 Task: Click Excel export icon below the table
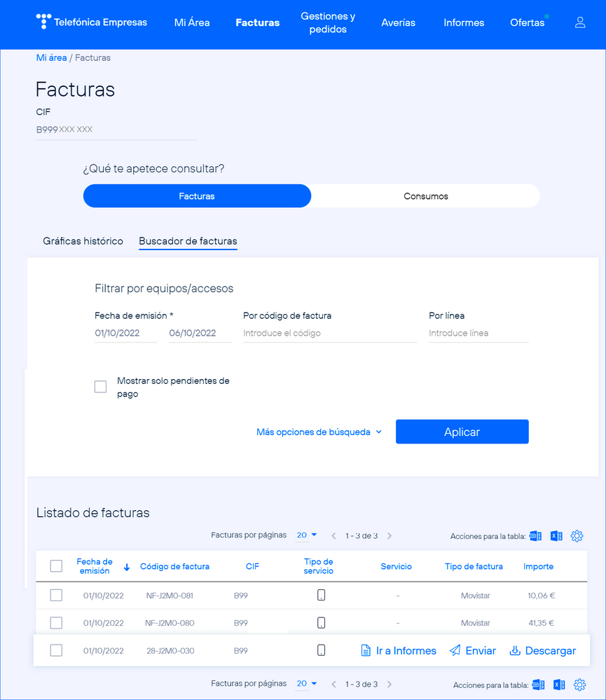tap(559, 685)
